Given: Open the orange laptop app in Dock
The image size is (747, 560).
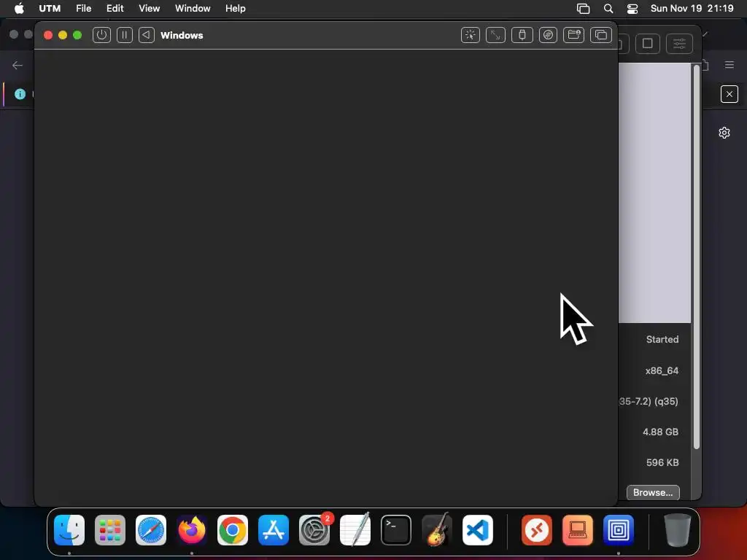Looking at the screenshot, I should (x=578, y=530).
